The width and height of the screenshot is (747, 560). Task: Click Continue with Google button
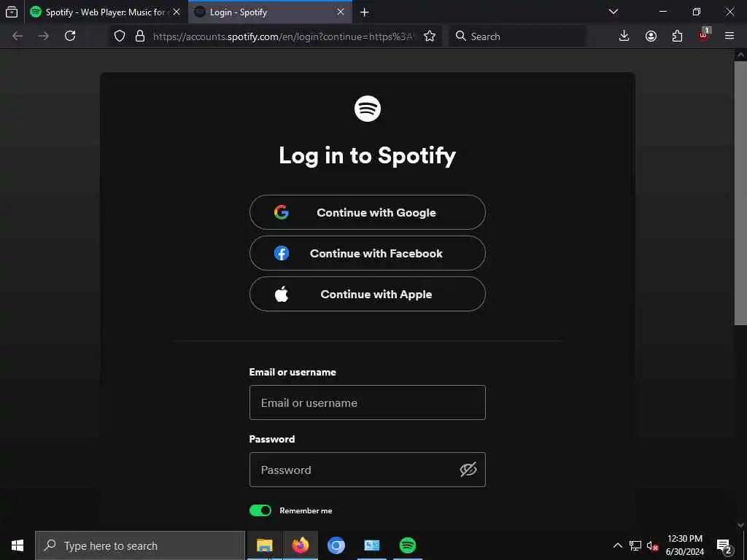click(368, 212)
